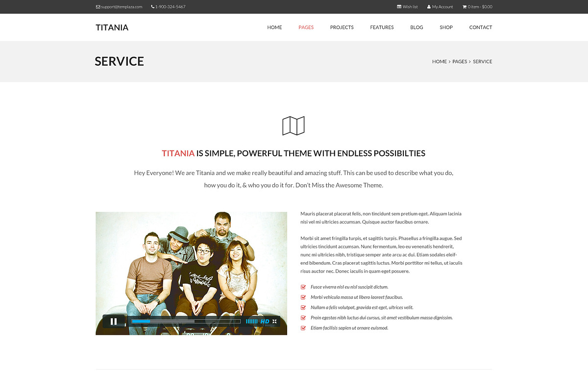Image resolution: width=588 pixels, height=392 pixels.
Task: Click check icon beside 'Nullam a felis volutpat'
Action: point(303,308)
